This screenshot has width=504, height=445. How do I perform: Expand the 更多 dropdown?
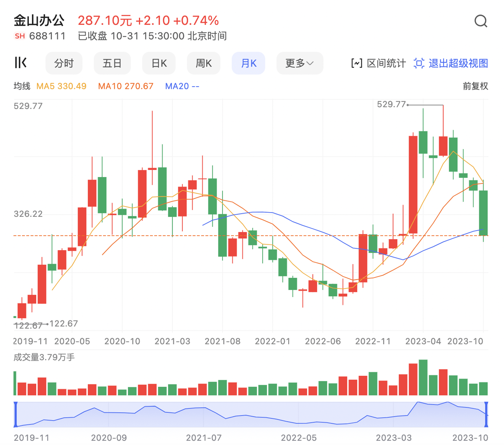pyautogui.click(x=300, y=63)
